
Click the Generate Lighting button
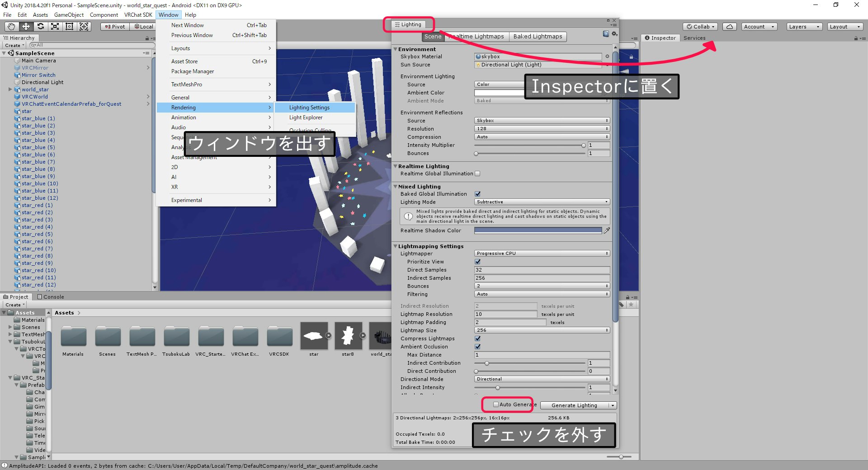(574, 405)
